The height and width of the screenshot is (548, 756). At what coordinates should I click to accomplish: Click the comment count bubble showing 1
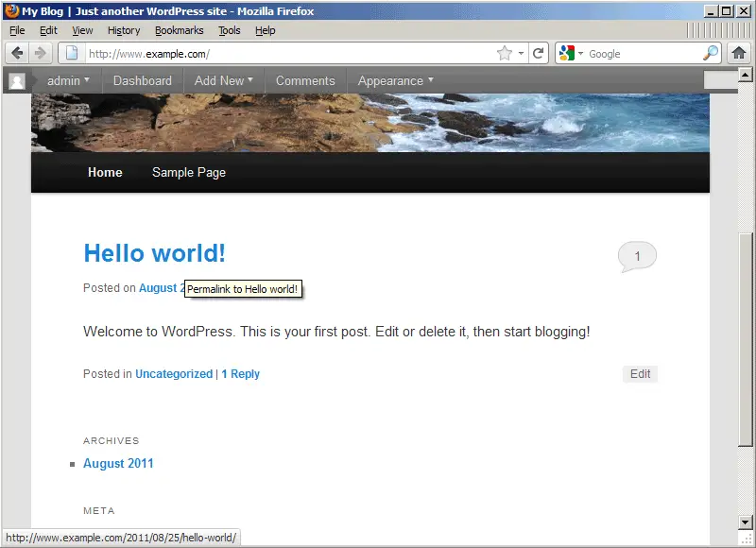click(x=637, y=256)
